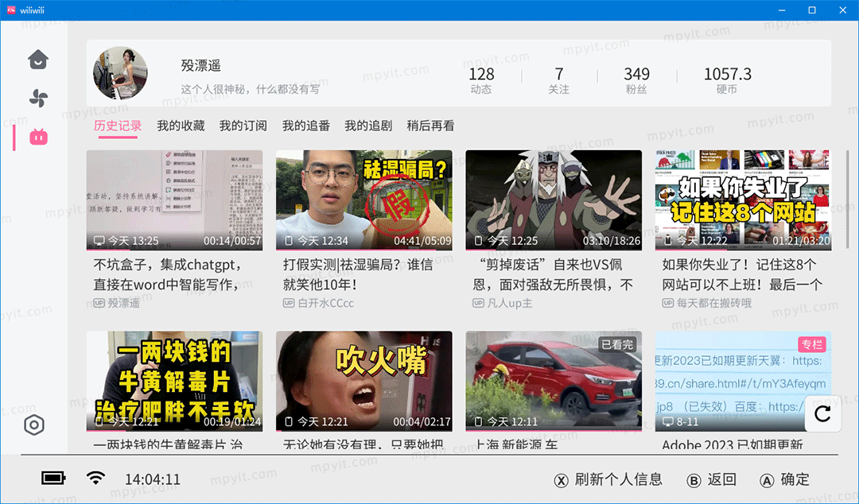Open the 自来也 anime video thumbnail

[x=554, y=200]
